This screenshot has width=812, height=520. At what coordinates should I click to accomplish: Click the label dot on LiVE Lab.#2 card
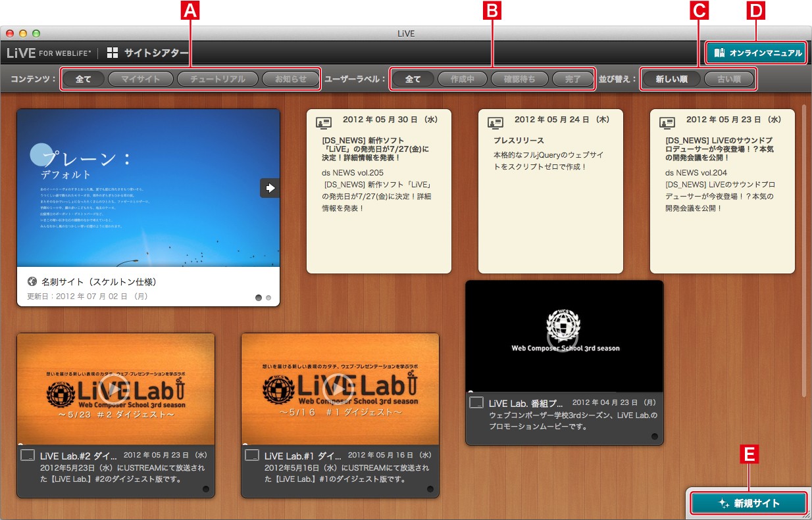[x=206, y=489]
